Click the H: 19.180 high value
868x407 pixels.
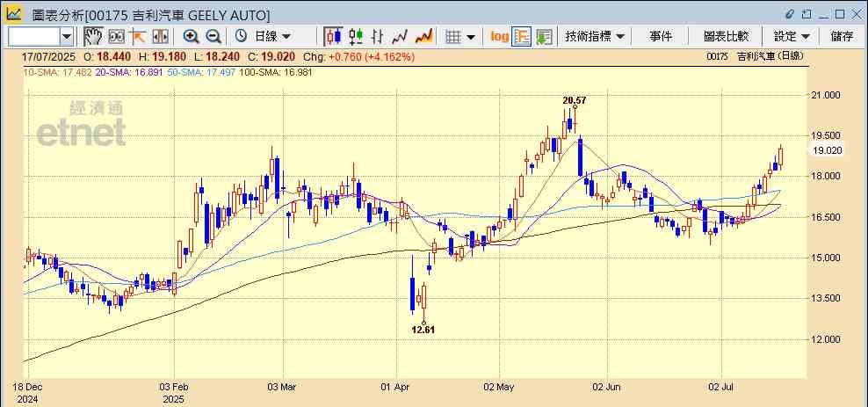[x=163, y=57]
